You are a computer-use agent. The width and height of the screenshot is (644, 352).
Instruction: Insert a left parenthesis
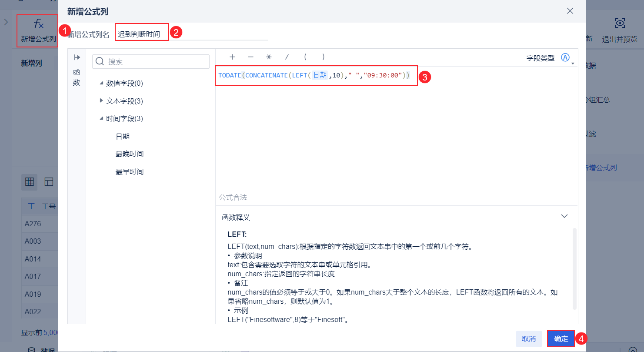click(305, 57)
